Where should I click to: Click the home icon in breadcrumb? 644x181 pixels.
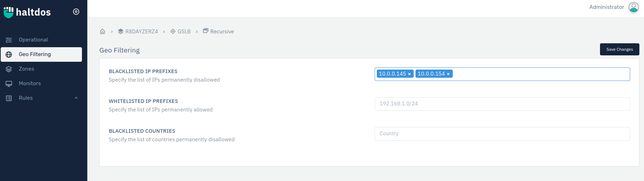click(103, 31)
